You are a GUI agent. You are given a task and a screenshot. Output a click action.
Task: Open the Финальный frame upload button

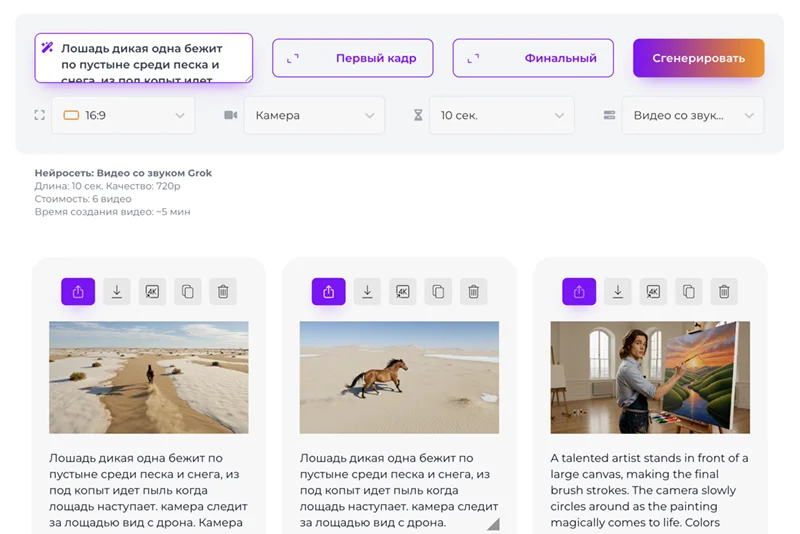coord(533,58)
